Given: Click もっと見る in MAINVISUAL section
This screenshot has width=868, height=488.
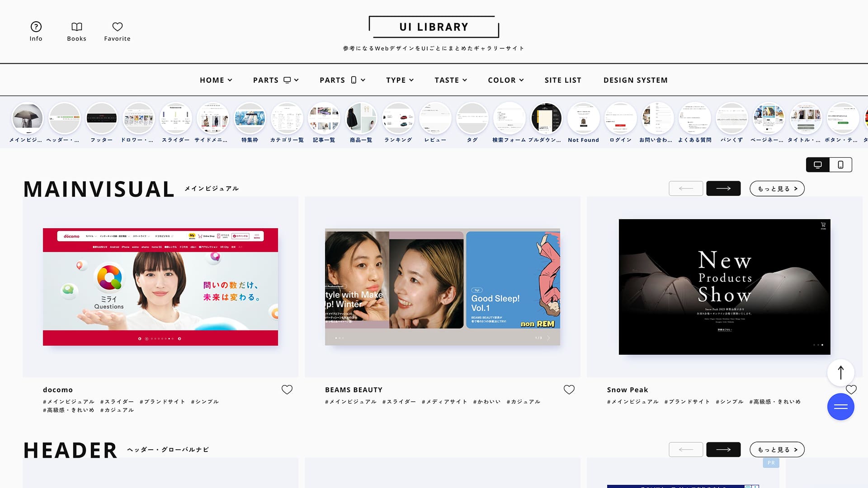Looking at the screenshot, I should [x=777, y=188].
